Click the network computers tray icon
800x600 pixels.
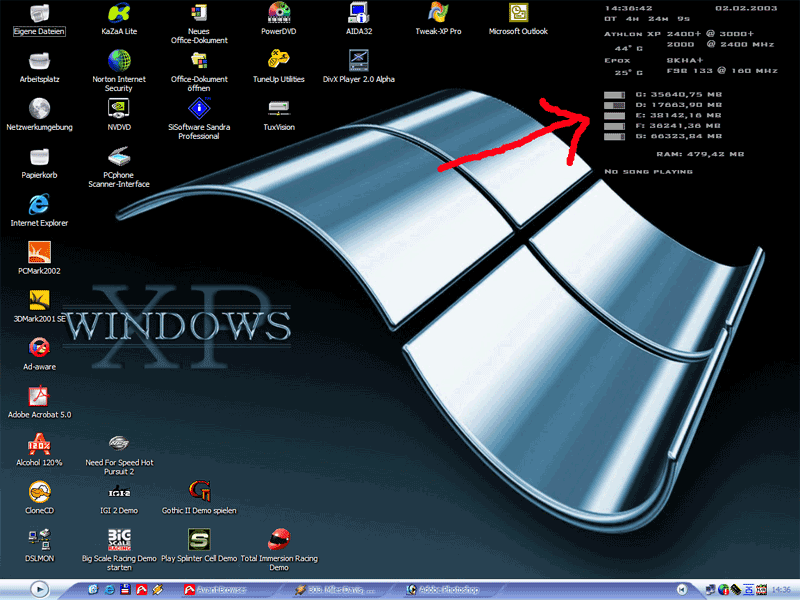[710, 590]
